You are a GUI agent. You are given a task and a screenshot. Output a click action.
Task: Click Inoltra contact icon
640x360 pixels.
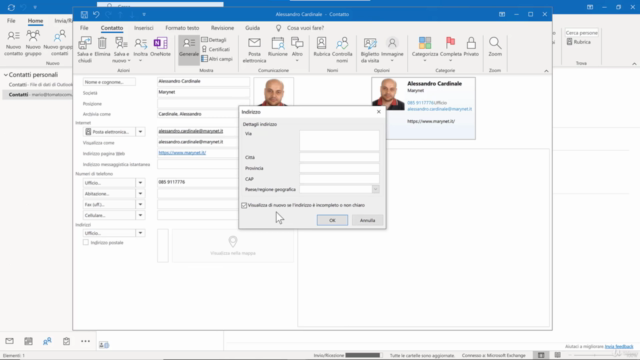140,49
